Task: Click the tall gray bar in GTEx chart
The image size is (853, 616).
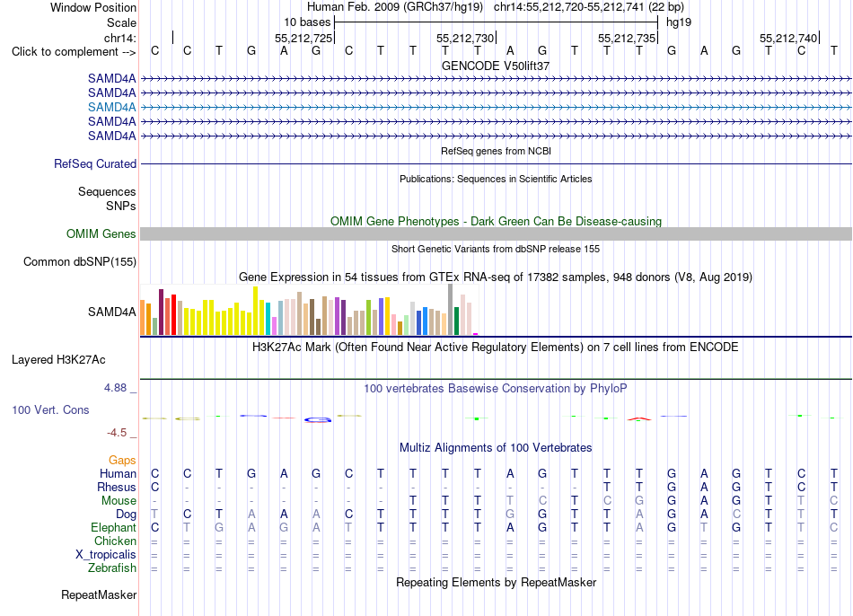Action: pyautogui.click(x=451, y=309)
